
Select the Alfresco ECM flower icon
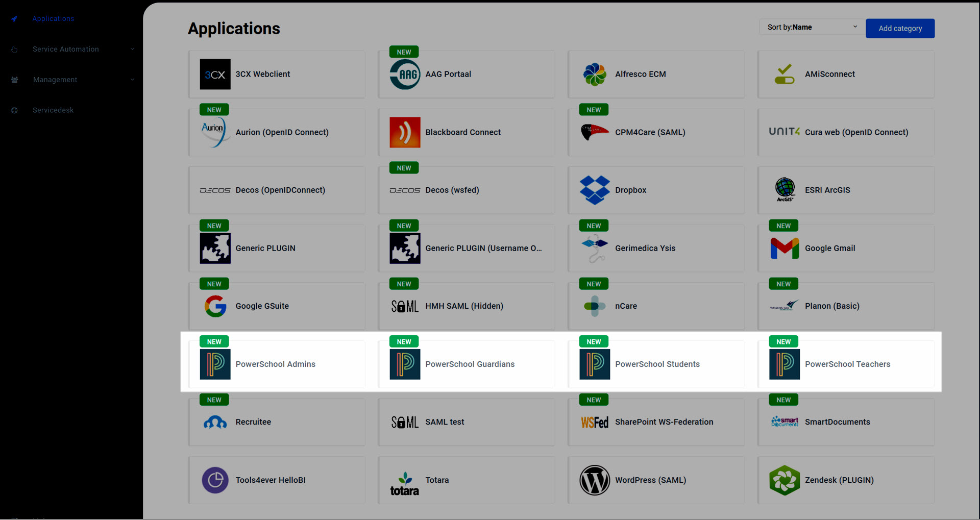tap(595, 75)
